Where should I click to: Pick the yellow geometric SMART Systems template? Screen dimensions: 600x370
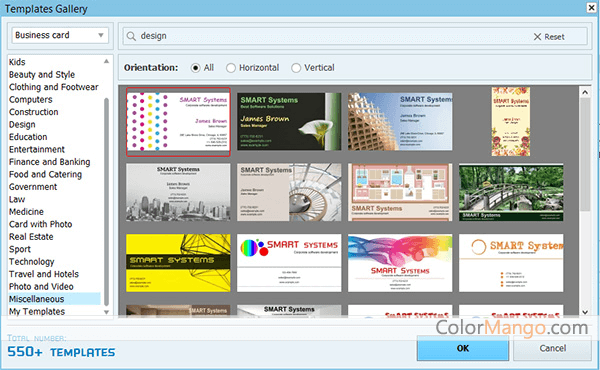178,263
